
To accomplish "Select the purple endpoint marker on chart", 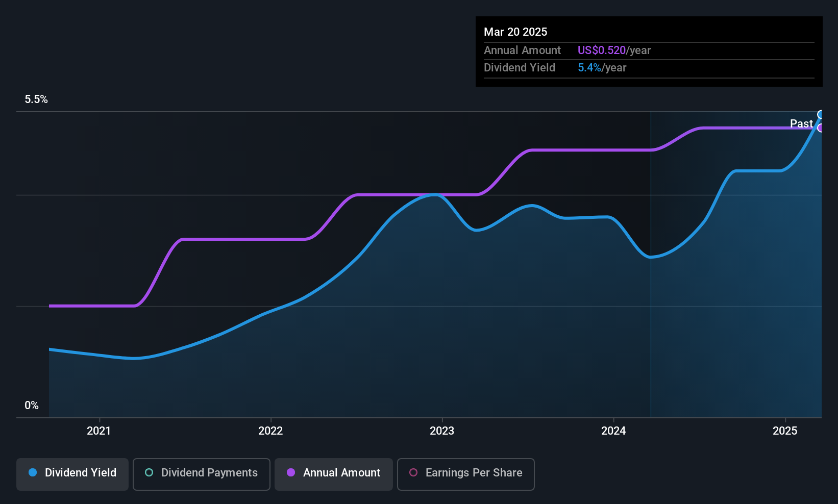I will (x=820, y=128).
